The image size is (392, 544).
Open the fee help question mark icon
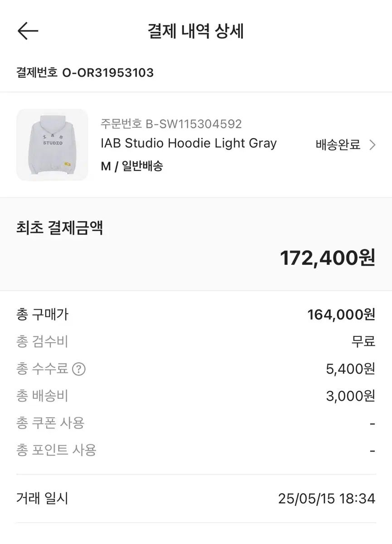pyautogui.click(x=79, y=369)
